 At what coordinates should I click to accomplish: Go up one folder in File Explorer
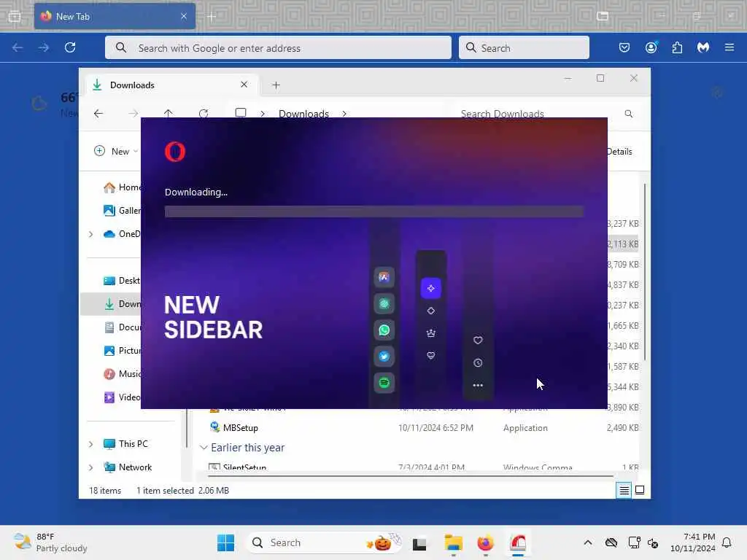[169, 113]
